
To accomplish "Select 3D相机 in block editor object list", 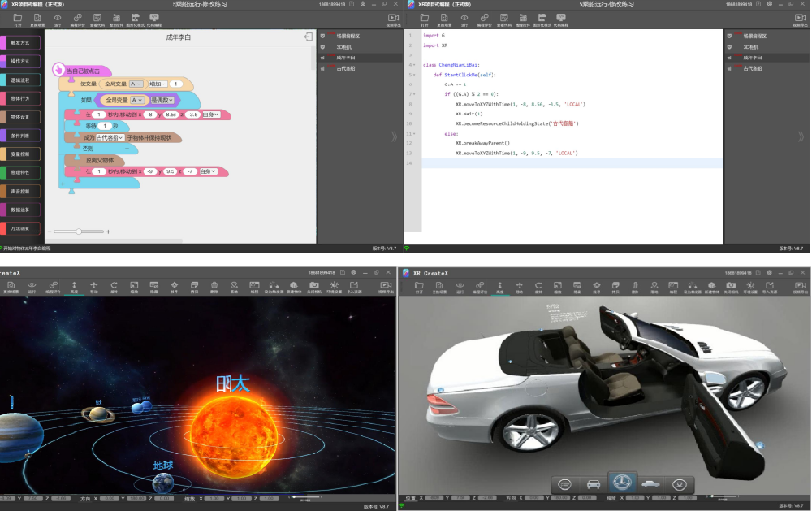I will 345,47.
